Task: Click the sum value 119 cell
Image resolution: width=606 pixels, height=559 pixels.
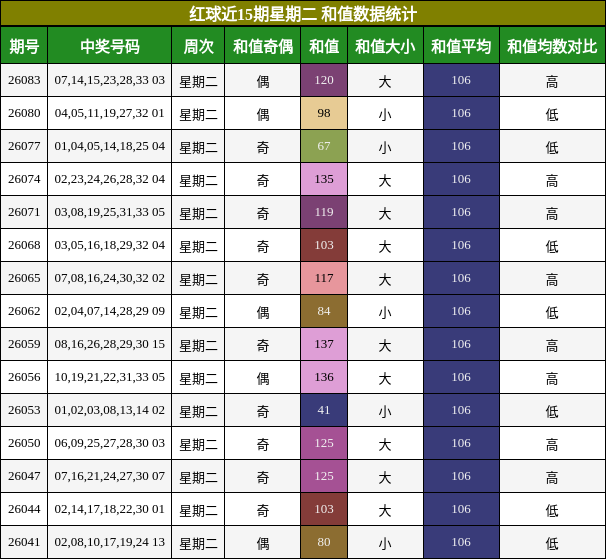Action: (x=324, y=212)
